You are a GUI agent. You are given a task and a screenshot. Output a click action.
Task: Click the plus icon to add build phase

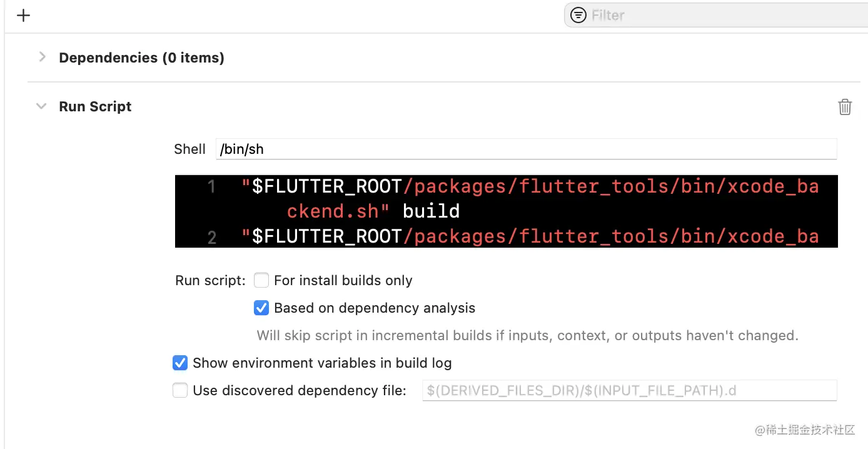[24, 16]
